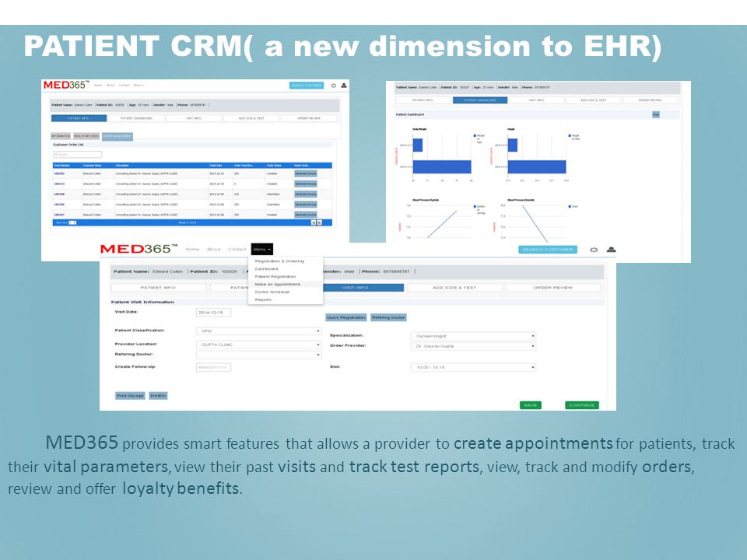Select Patient Registration from the open menu
Viewport: 747px width, 560px height.
pyautogui.click(x=275, y=277)
